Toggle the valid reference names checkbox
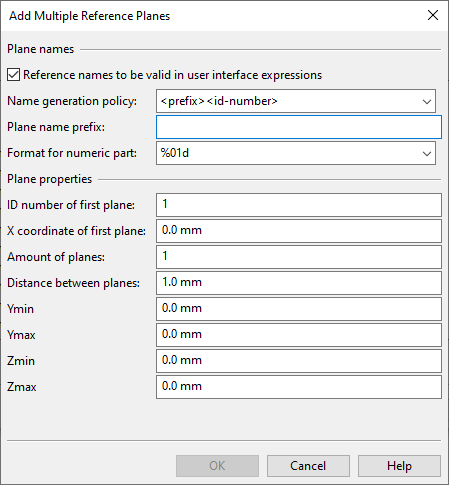The image size is (449, 485). (x=14, y=75)
